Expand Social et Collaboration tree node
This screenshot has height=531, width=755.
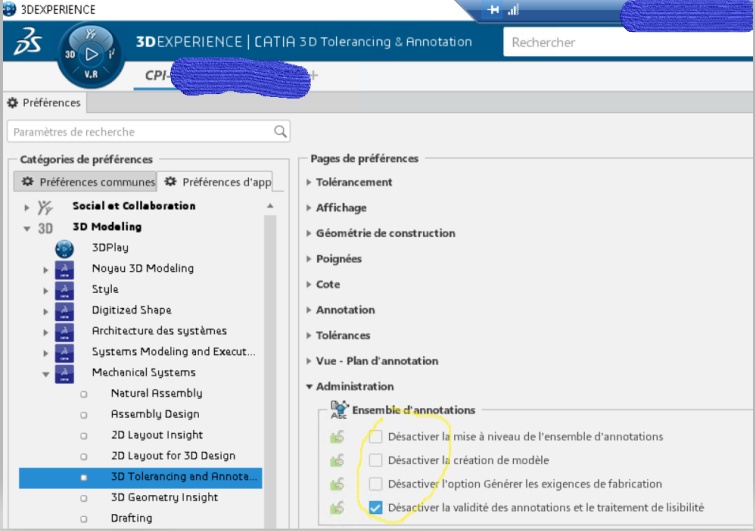coord(26,207)
